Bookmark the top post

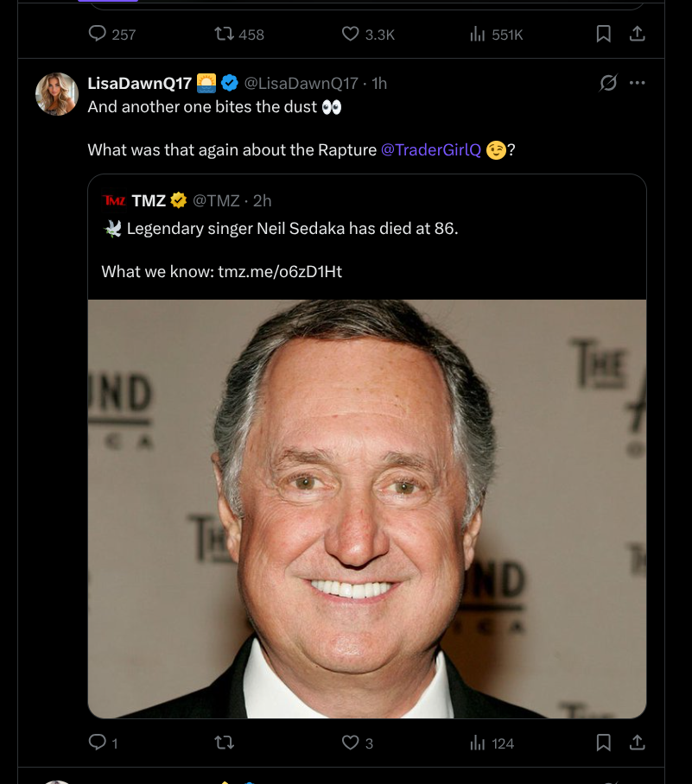tap(604, 34)
